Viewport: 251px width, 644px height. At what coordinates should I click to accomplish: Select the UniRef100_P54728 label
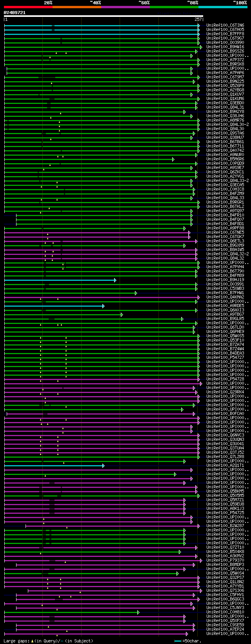225,379
